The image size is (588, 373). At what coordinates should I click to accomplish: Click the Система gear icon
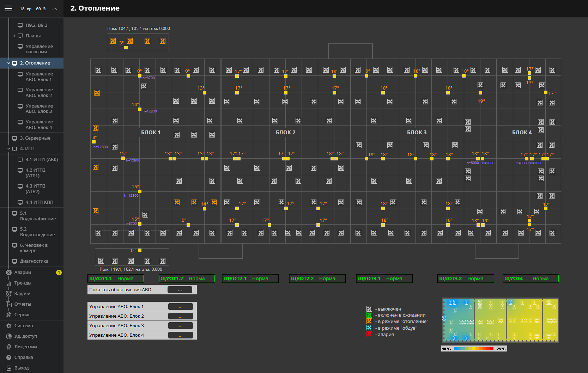9,325
